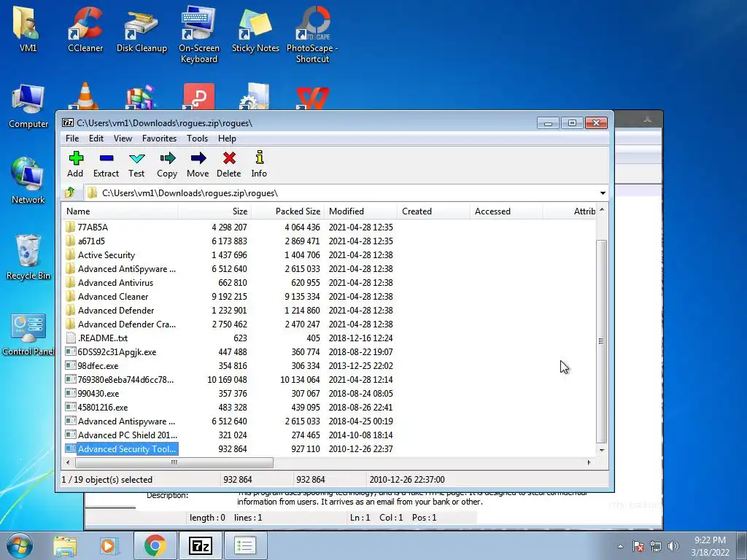Open CCleaner desktop shortcut
747x560 pixels.
coord(85,29)
